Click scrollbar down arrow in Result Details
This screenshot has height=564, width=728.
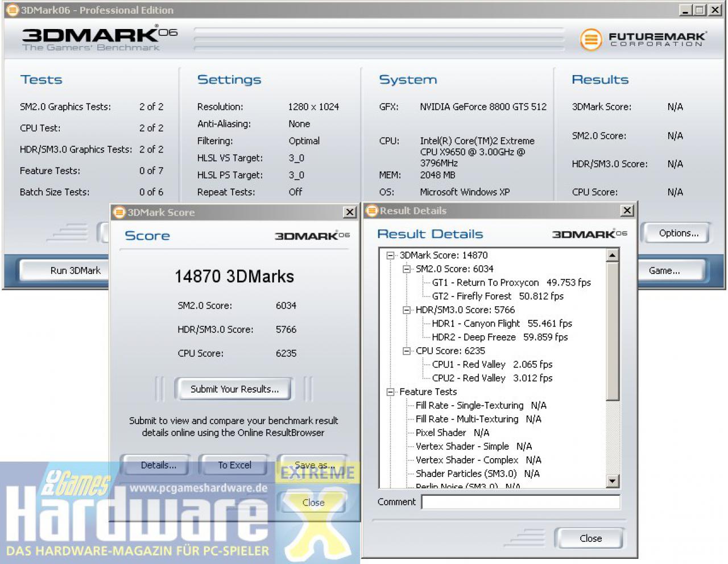click(612, 481)
